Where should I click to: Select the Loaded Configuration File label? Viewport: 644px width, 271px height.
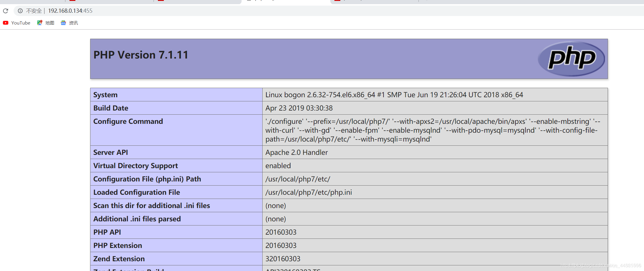point(137,192)
